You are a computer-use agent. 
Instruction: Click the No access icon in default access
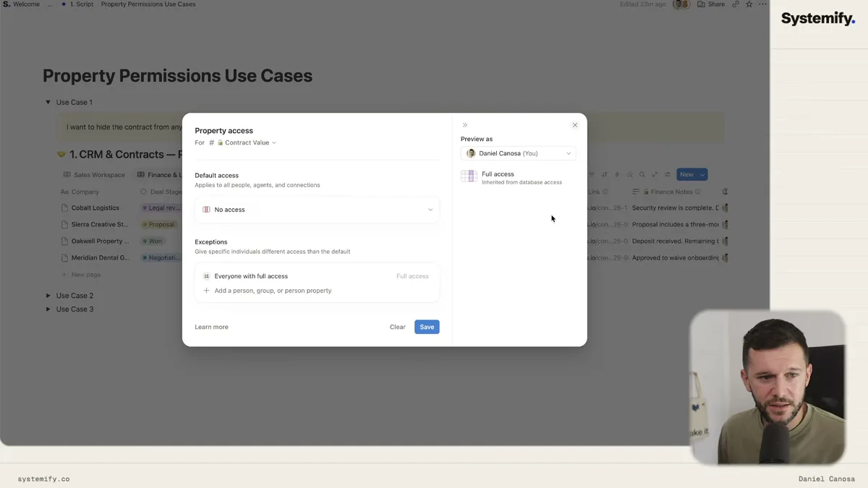tap(206, 210)
